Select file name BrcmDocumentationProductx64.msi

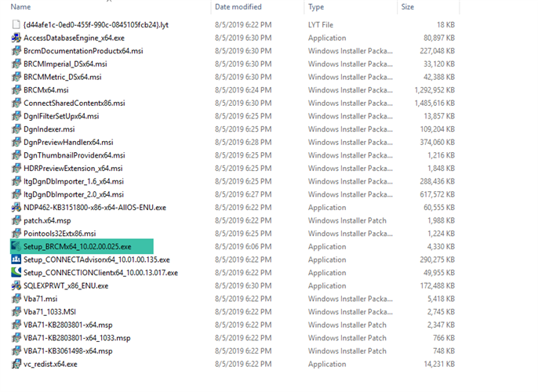click(83, 51)
